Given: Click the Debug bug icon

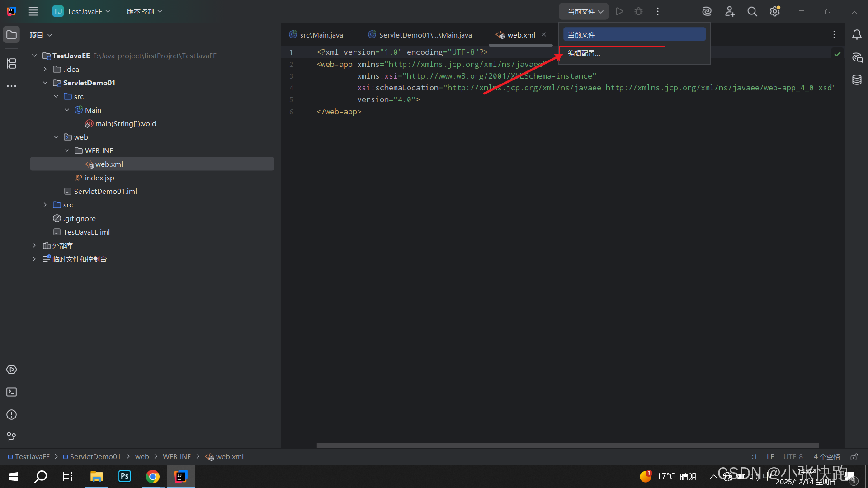Looking at the screenshot, I should pos(638,11).
